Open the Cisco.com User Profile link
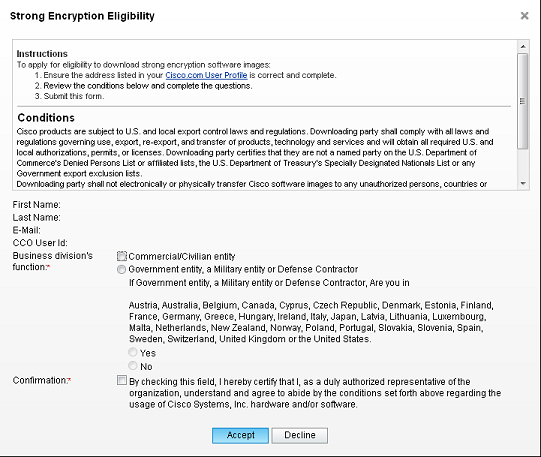The height and width of the screenshot is (457, 541). click(206, 75)
